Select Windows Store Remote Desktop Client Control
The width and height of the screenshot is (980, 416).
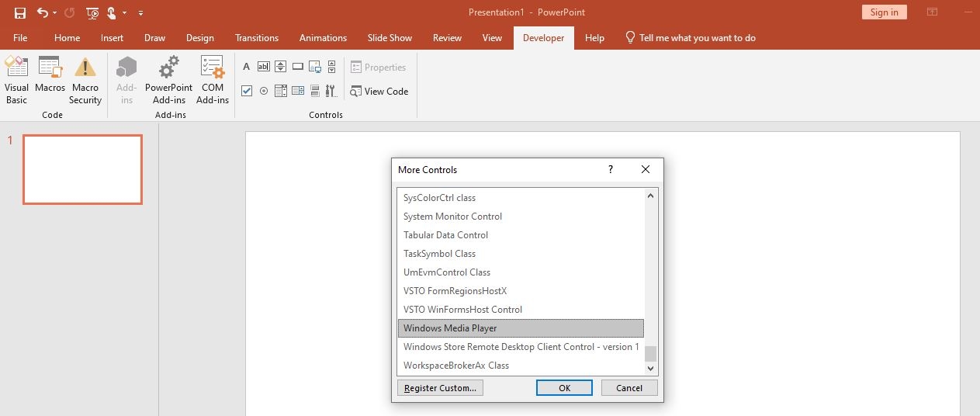pos(521,347)
